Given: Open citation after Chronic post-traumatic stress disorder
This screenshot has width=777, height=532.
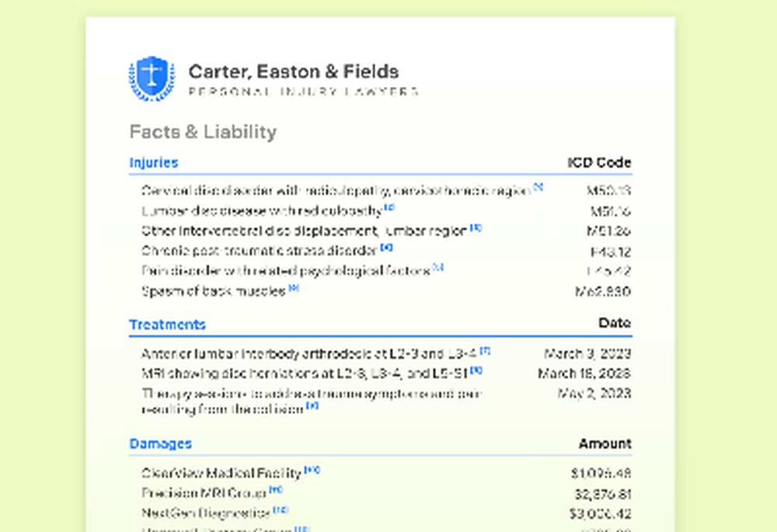Looking at the screenshot, I should click(x=386, y=247).
